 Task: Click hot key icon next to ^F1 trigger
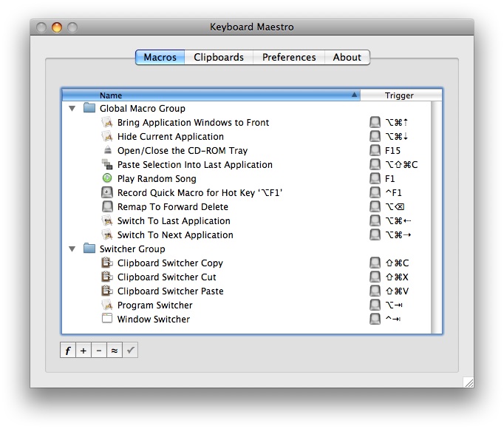tap(375, 192)
